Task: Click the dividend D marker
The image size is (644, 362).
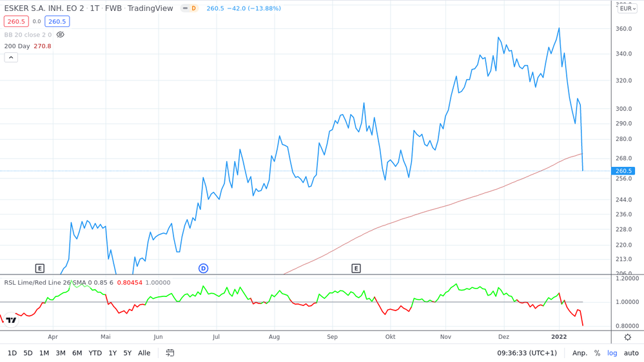Action: [203, 269]
